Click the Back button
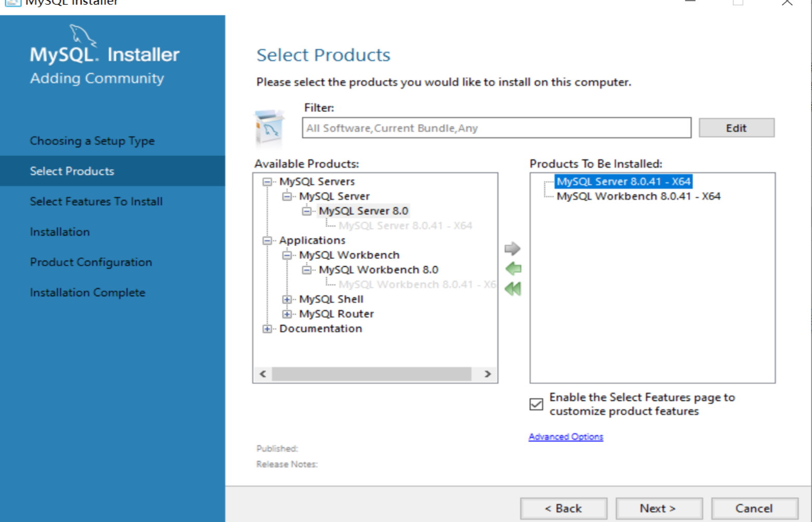The width and height of the screenshot is (812, 522). (564, 508)
